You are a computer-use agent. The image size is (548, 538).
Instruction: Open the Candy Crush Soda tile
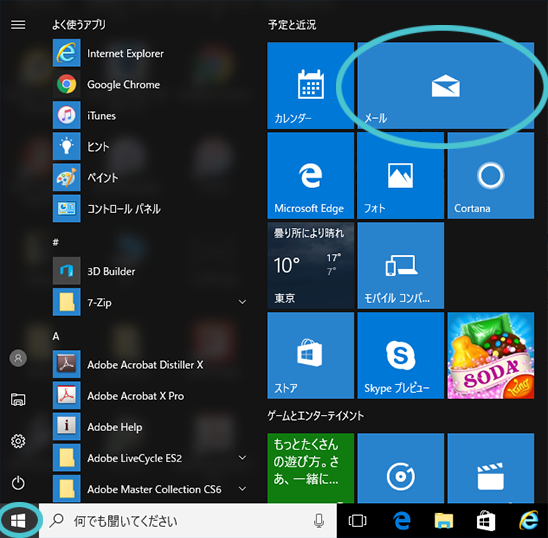[x=491, y=356]
